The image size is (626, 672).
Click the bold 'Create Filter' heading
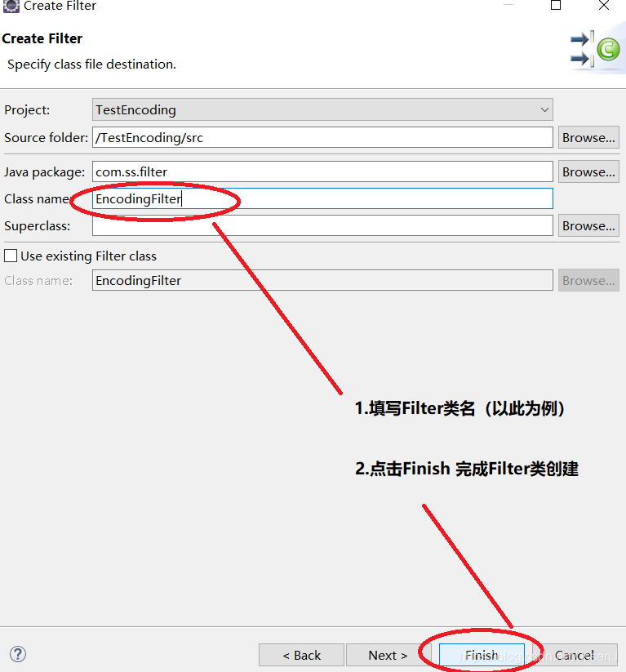click(42, 38)
